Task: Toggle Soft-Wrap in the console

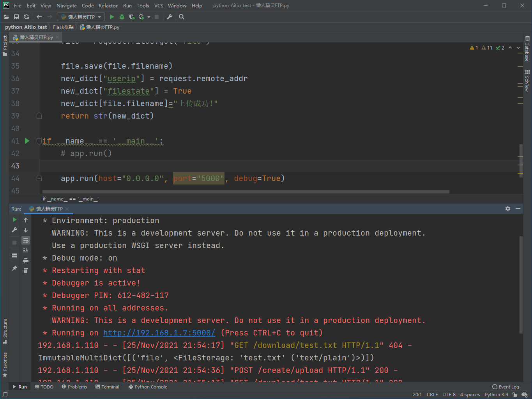Action: pyautogui.click(x=26, y=240)
